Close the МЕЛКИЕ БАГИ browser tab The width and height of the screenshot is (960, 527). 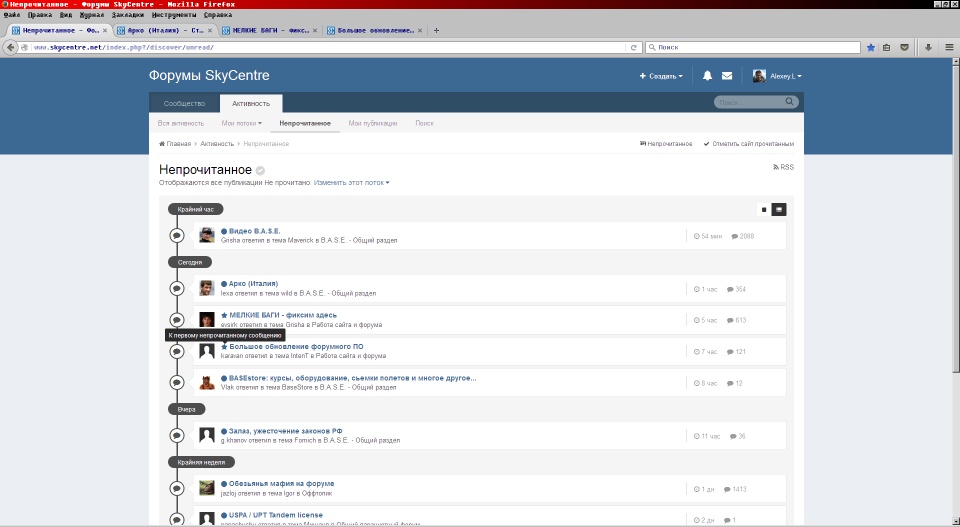tap(315, 30)
